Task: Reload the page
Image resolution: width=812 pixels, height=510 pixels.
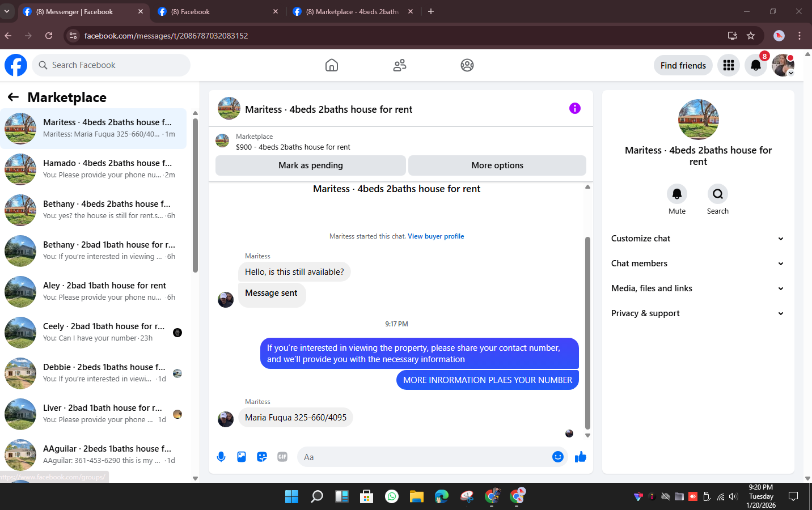Action: [49, 36]
